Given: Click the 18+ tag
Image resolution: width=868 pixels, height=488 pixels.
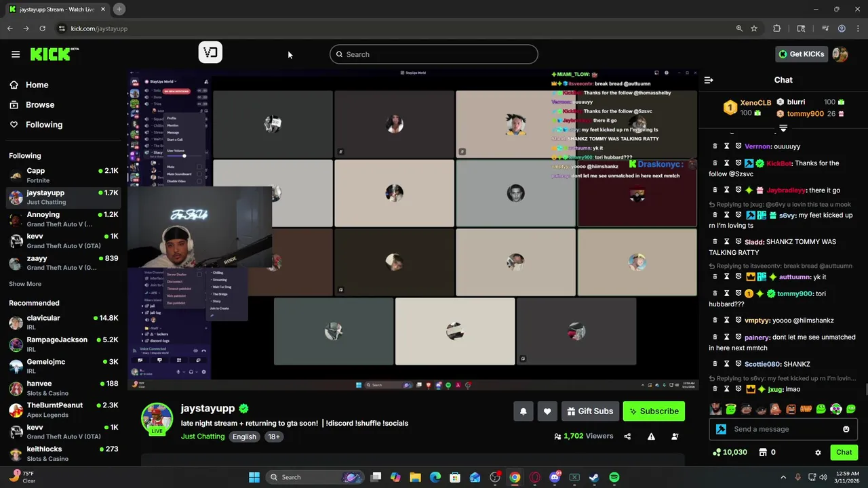Looking at the screenshot, I should (x=274, y=436).
